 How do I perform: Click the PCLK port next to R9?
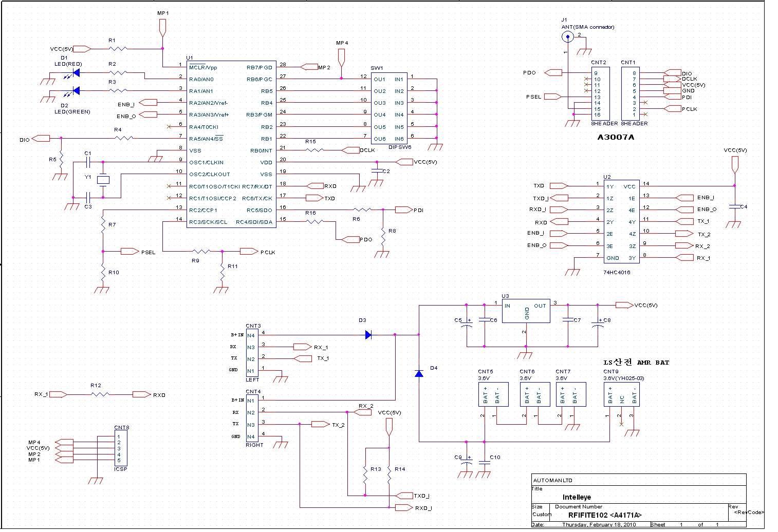tap(249, 252)
